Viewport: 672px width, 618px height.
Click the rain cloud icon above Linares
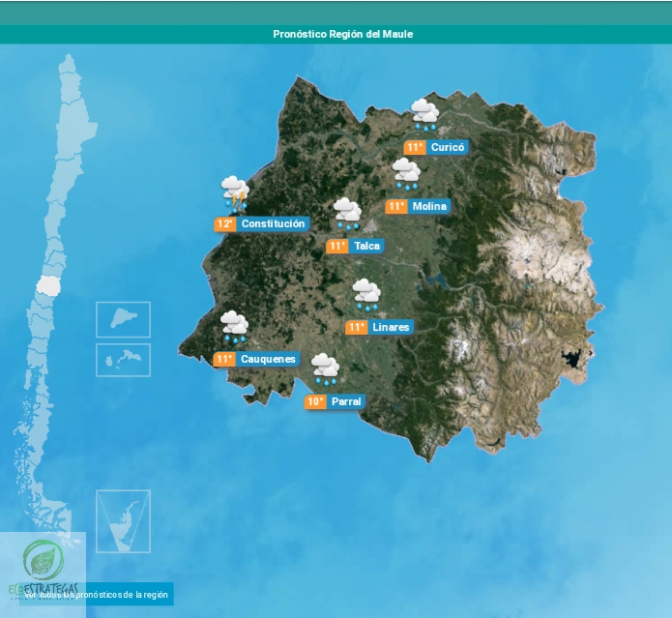click(366, 294)
